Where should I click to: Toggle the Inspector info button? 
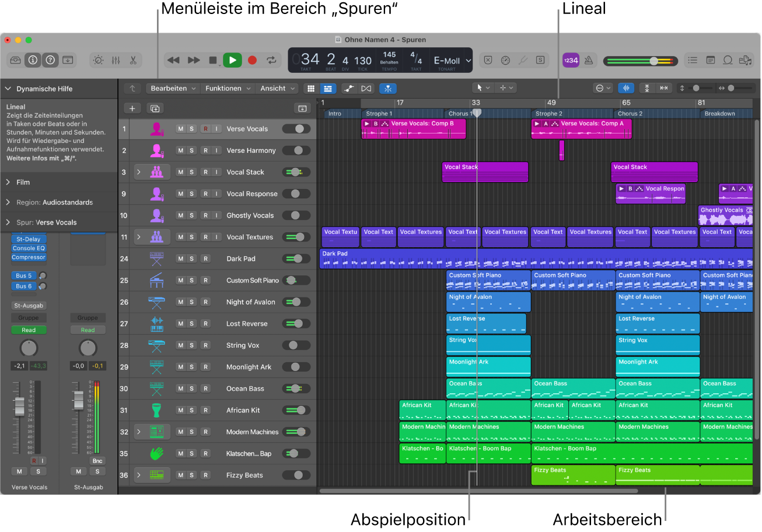33,60
